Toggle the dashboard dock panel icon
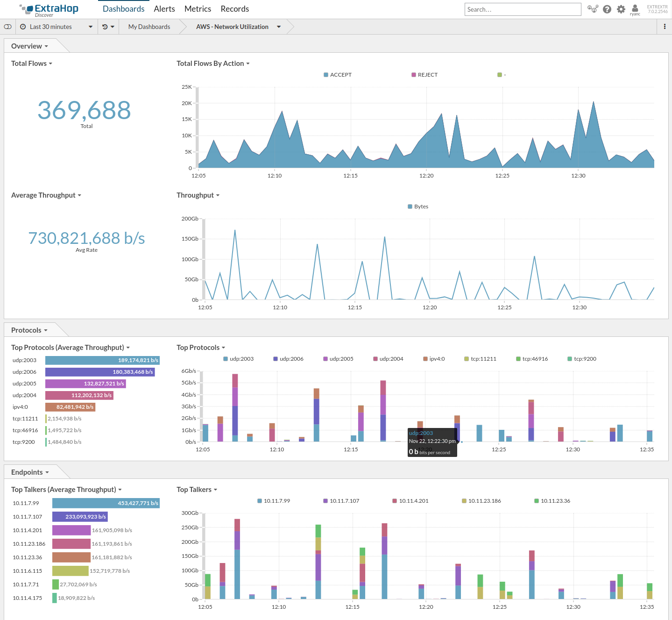 tap(7, 27)
